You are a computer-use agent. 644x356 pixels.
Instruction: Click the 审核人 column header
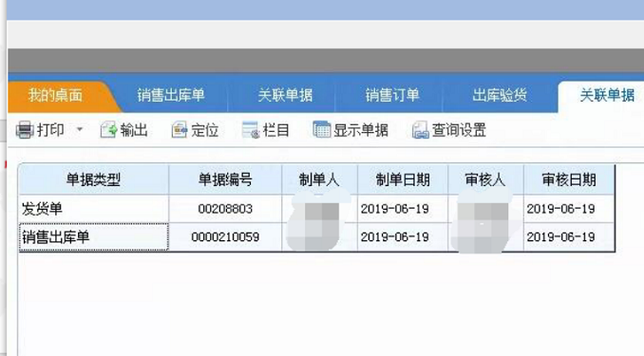pyautogui.click(x=485, y=179)
